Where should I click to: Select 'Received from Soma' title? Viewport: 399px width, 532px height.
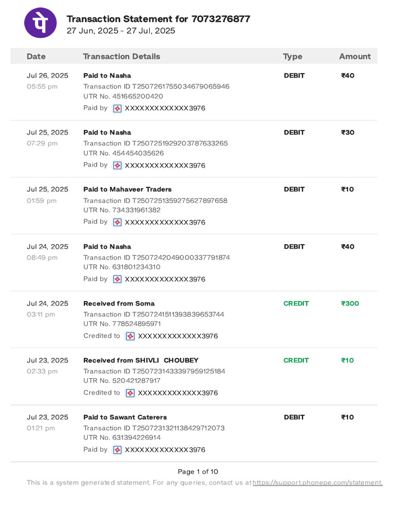119,303
